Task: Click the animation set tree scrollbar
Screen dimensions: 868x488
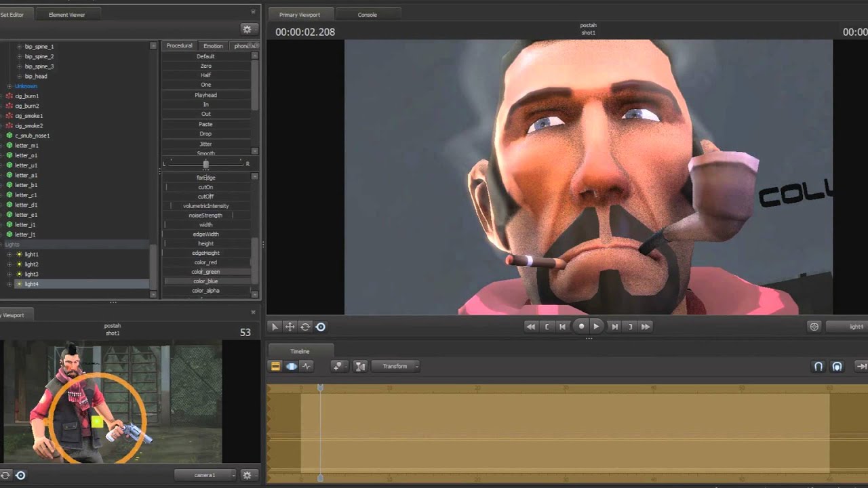Action: [x=153, y=268]
